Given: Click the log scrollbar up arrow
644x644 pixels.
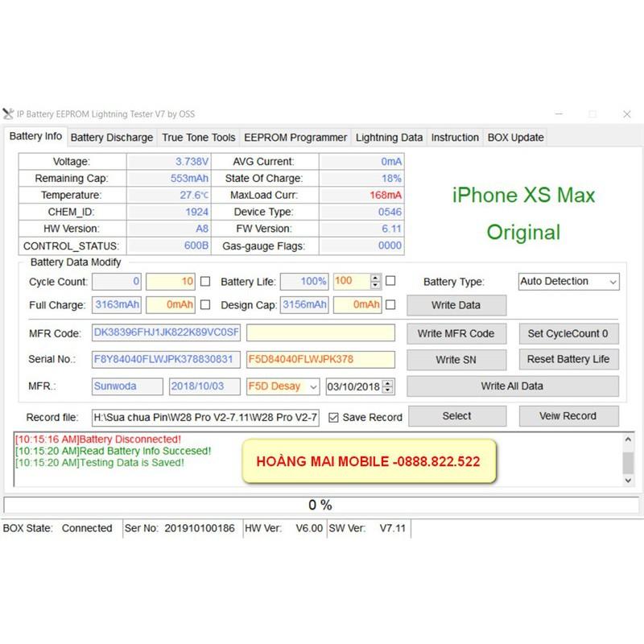Looking at the screenshot, I should point(628,439).
